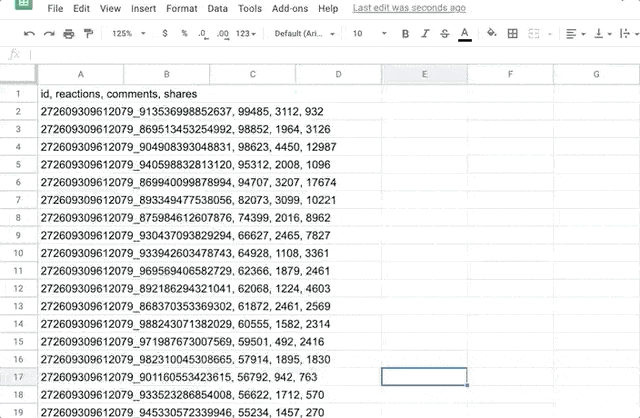Open the font size 10 dropdown
Viewport: 640px width, 418px height.
370,34
